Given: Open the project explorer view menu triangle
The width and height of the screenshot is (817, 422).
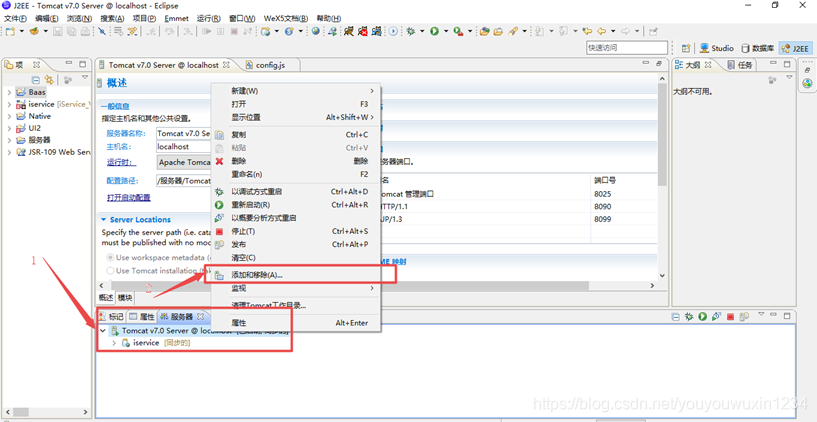Looking at the screenshot, I should click(84, 78).
